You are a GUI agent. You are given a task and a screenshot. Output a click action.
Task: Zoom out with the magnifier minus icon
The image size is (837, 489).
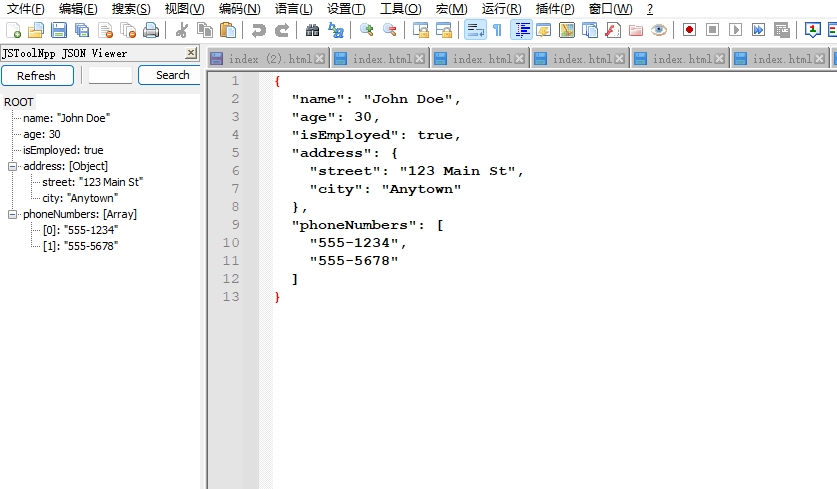(390, 30)
